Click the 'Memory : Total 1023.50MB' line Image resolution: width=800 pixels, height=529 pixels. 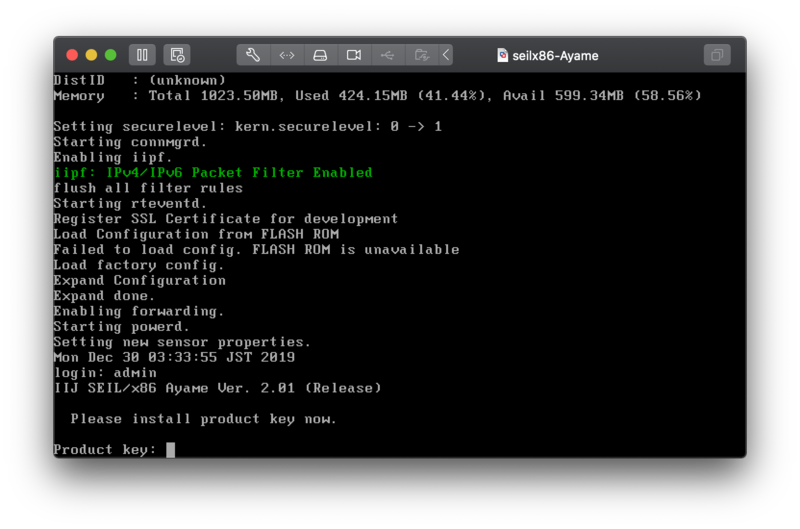[378, 95]
